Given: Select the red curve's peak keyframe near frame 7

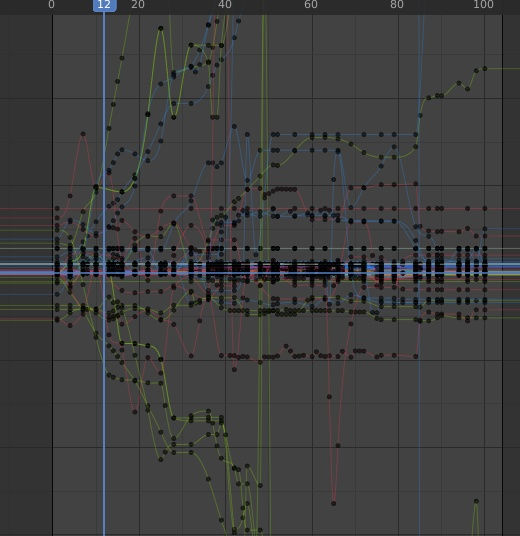Looking at the screenshot, I should pos(83,134).
